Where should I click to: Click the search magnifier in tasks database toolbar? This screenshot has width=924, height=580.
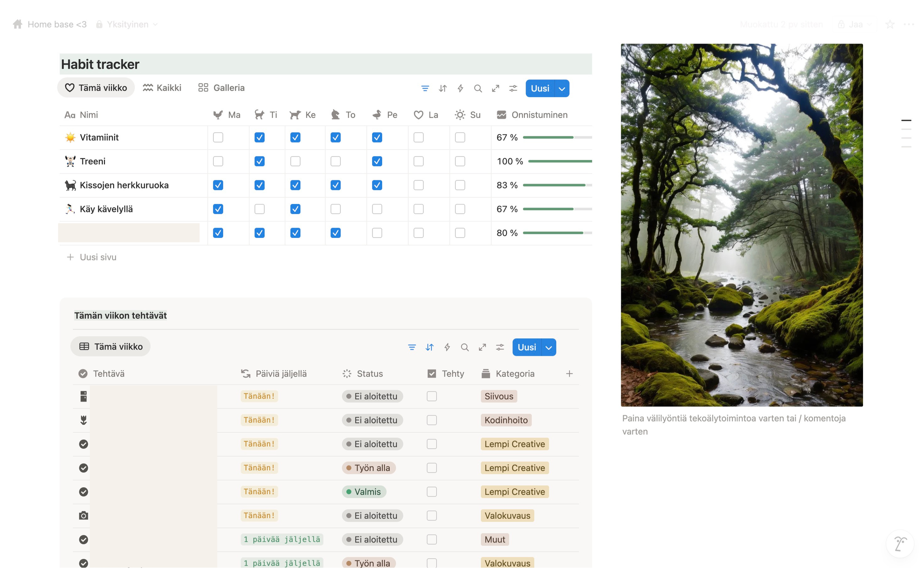465,347
